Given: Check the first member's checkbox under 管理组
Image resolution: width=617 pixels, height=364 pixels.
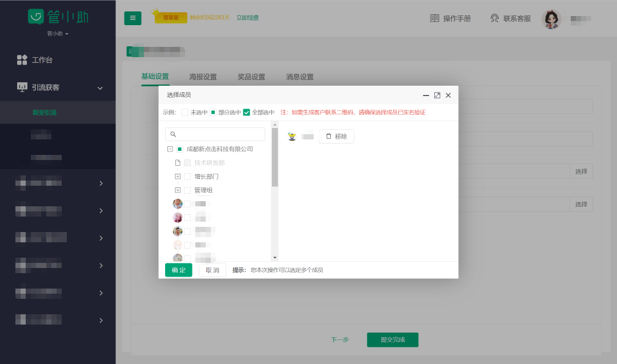Looking at the screenshot, I should pyautogui.click(x=187, y=204).
